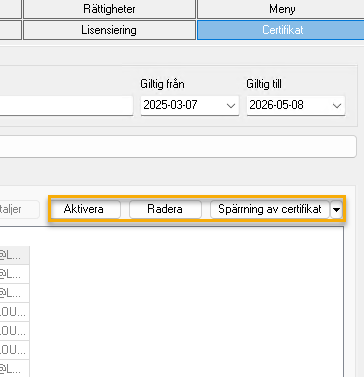Click the Radera button
Screen dimensions: 364x377
click(165, 209)
